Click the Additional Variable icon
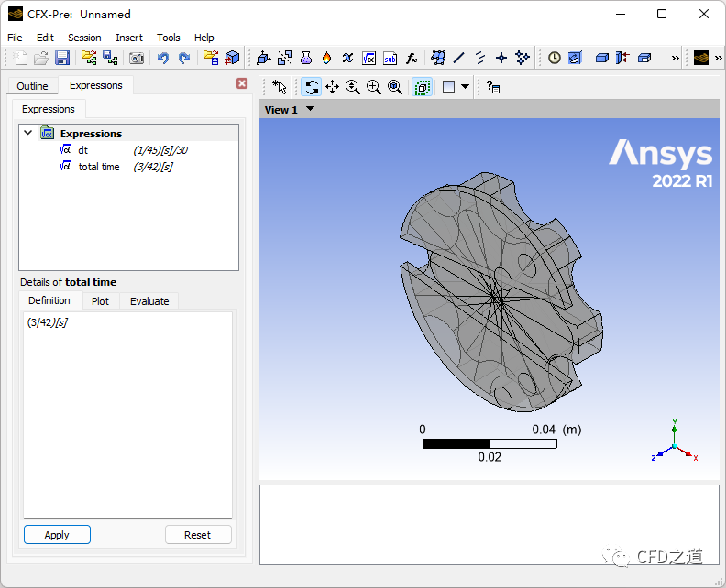 point(347,59)
